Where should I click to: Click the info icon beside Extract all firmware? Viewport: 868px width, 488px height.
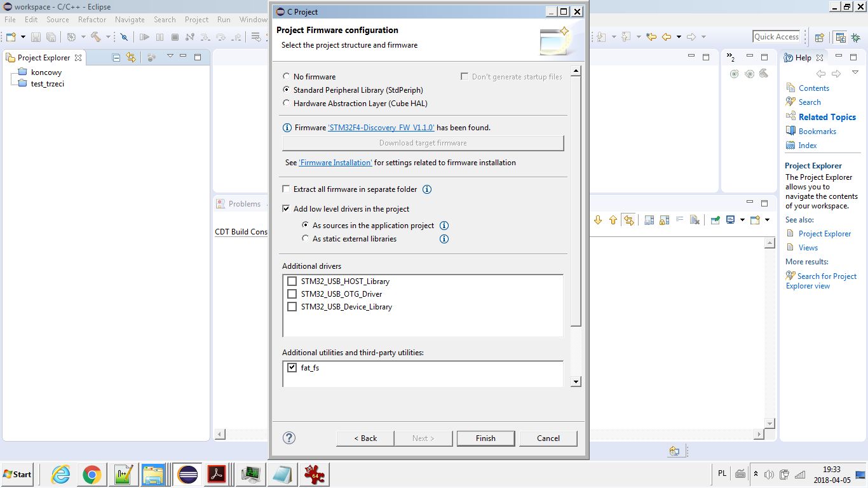427,189
